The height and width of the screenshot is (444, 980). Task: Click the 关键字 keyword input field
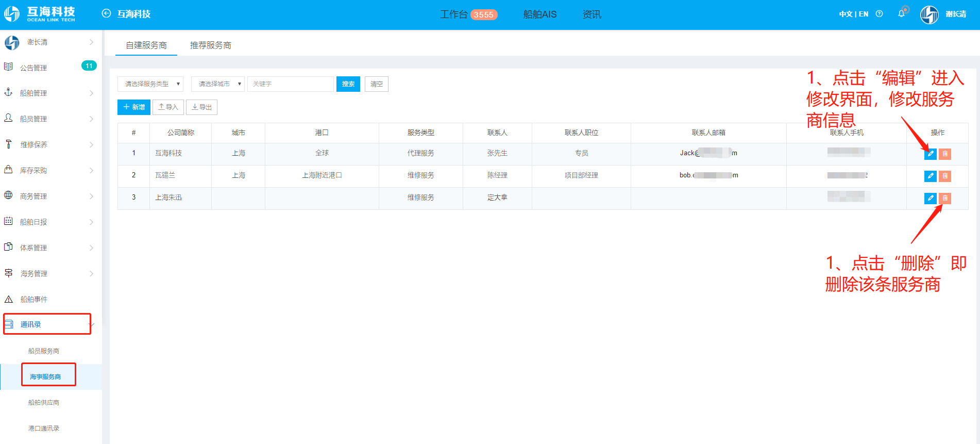[291, 84]
